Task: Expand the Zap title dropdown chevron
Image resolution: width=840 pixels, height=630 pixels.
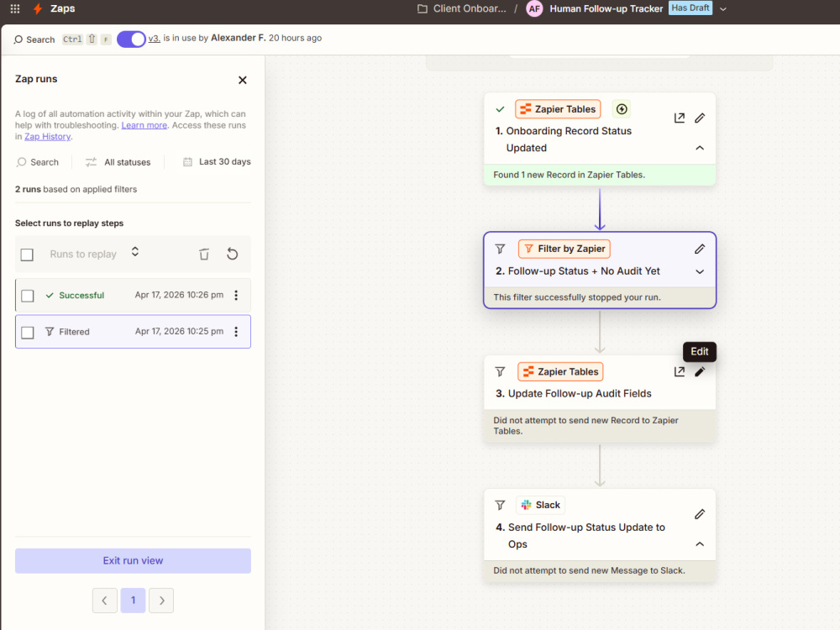Action: [723, 9]
